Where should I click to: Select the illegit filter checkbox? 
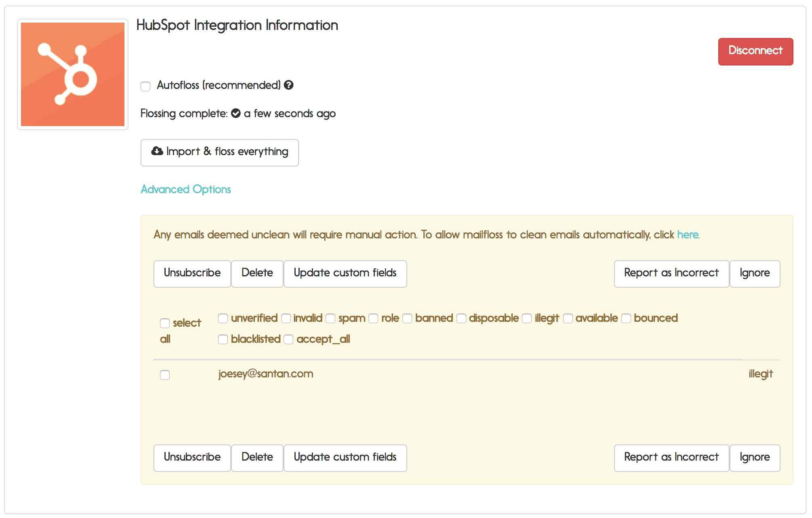pos(527,318)
